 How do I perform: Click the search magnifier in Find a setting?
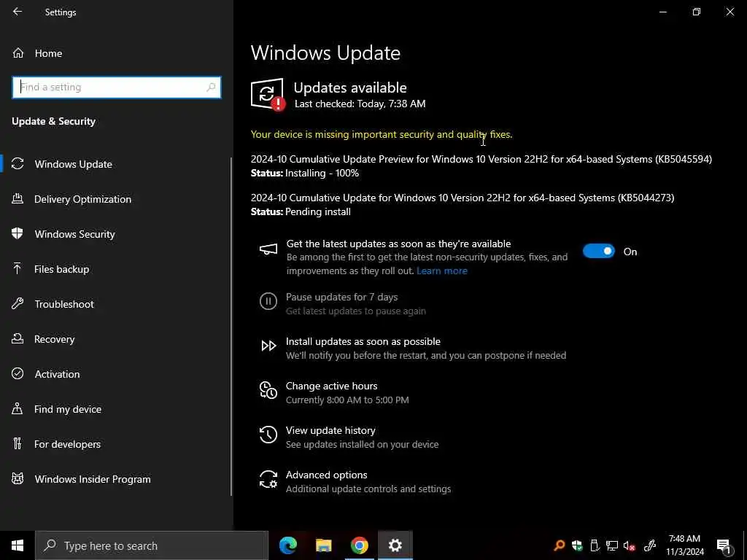click(211, 87)
